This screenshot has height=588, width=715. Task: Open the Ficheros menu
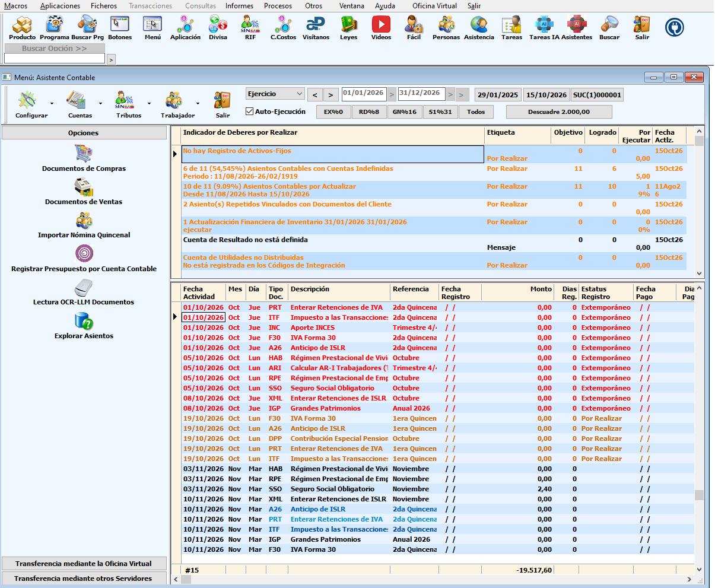(104, 6)
